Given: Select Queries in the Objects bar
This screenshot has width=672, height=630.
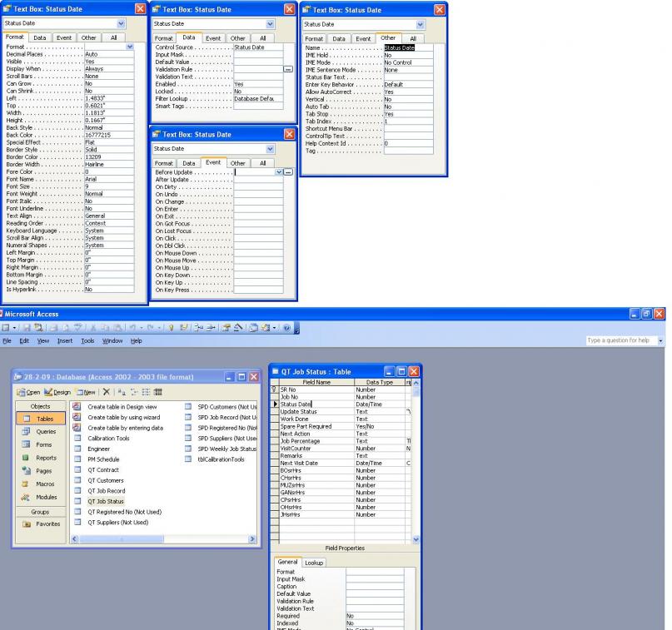Looking at the screenshot, I should pos(41,432).
